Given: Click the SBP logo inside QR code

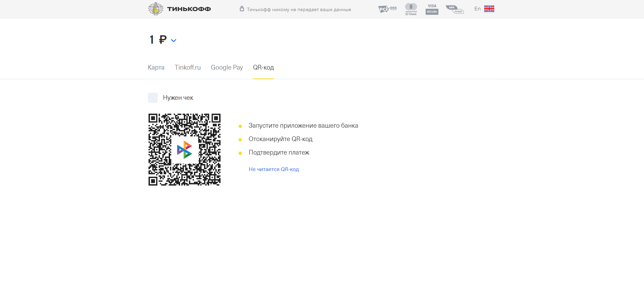Looking at the screenshot, I should coord(184,150).
